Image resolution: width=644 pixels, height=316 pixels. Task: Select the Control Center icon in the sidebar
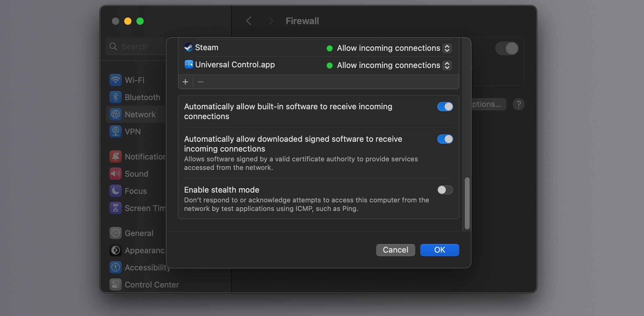click(115, 284)
